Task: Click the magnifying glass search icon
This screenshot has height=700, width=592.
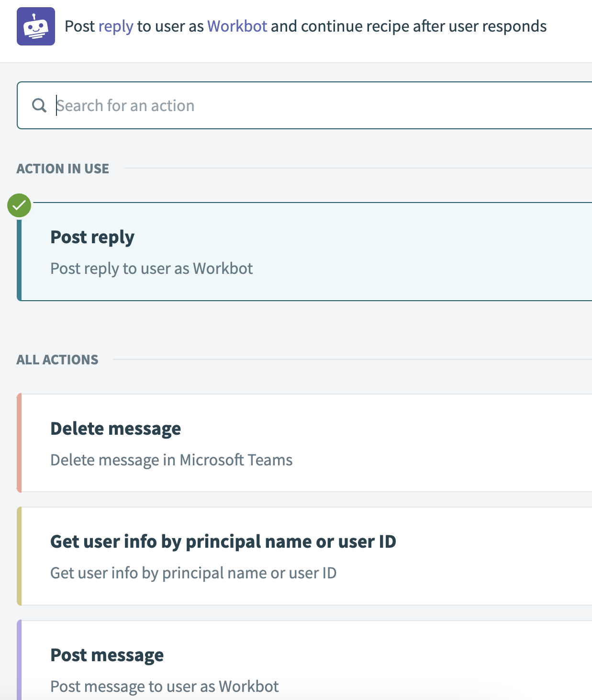Action: click(39, 105)
